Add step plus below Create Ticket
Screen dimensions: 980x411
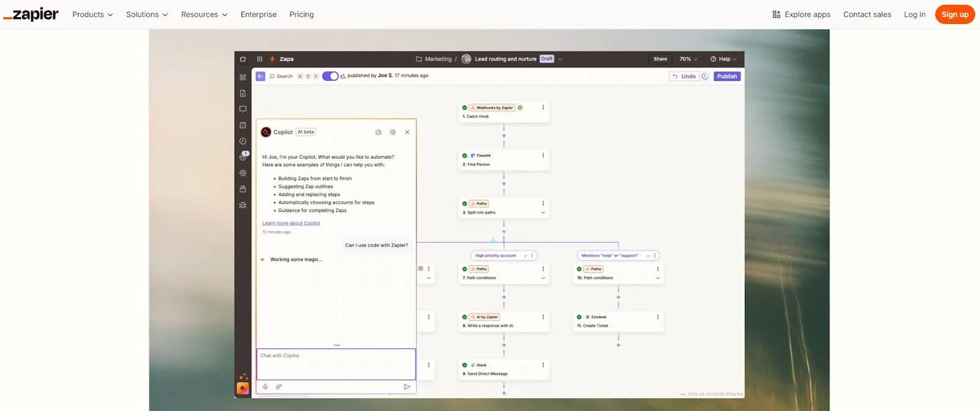619,345
